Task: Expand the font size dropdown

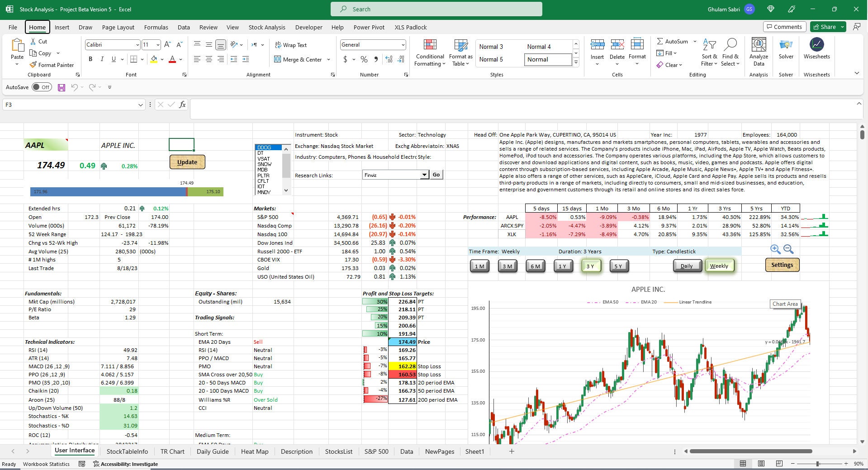Action: coord(157,44)
